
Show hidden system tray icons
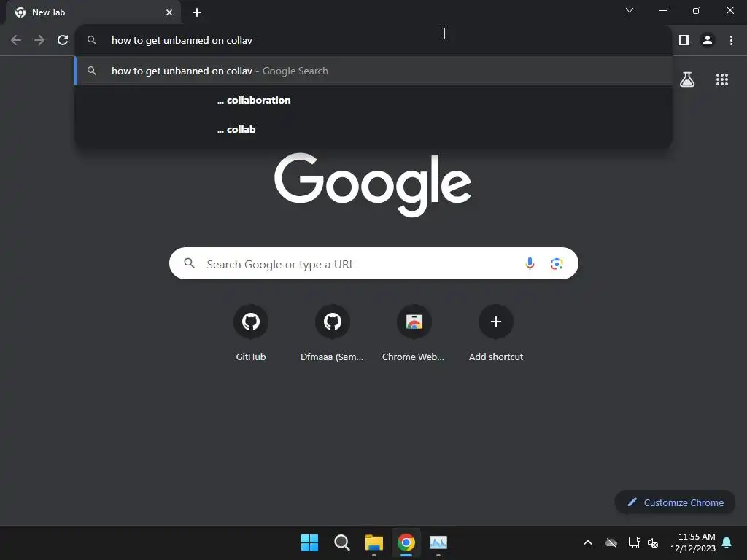click(x=588, y=542)
